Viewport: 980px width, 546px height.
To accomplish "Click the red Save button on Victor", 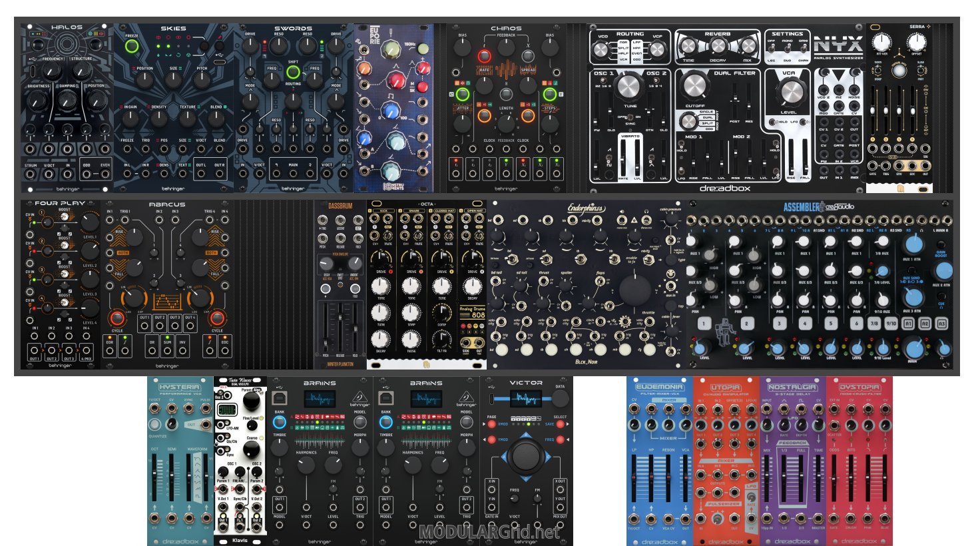I will [x=560, y=424].
